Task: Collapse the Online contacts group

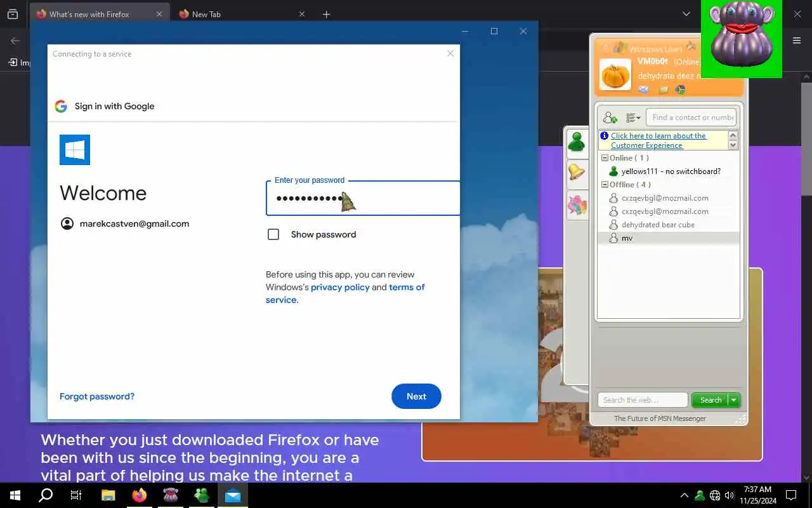Action: (605, 158)
